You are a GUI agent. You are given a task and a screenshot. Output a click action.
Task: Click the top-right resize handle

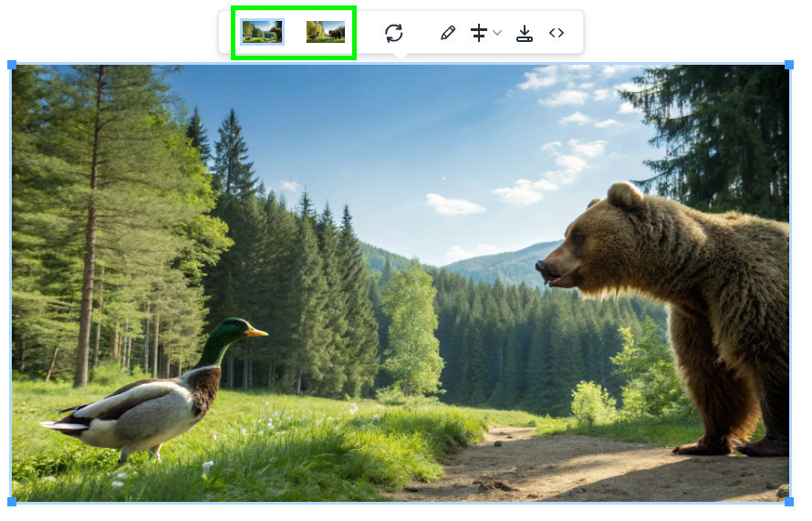(x=789, y=65)
